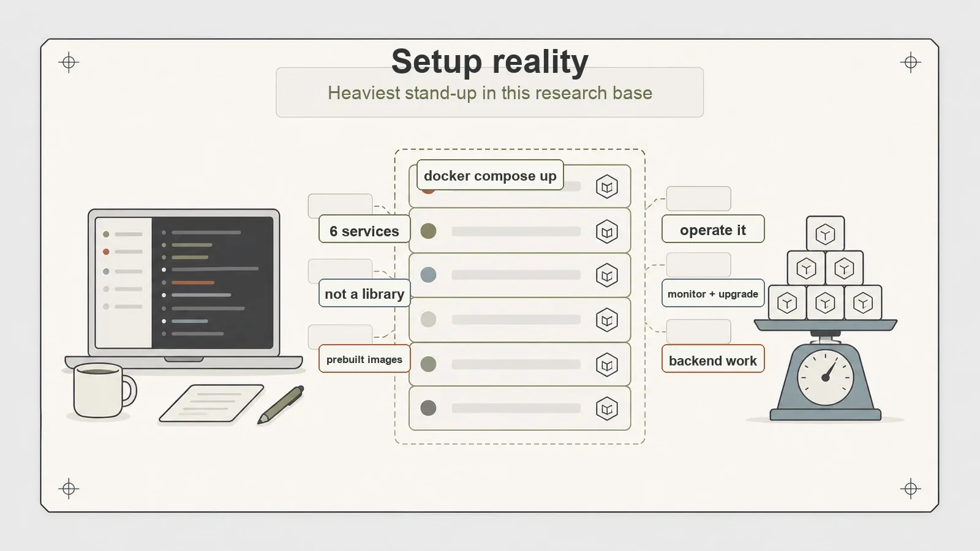Click the 'monitor + upgrade' label
This screenshot has height=551, width=980.
pyautogui.click(x=713, y=294)
